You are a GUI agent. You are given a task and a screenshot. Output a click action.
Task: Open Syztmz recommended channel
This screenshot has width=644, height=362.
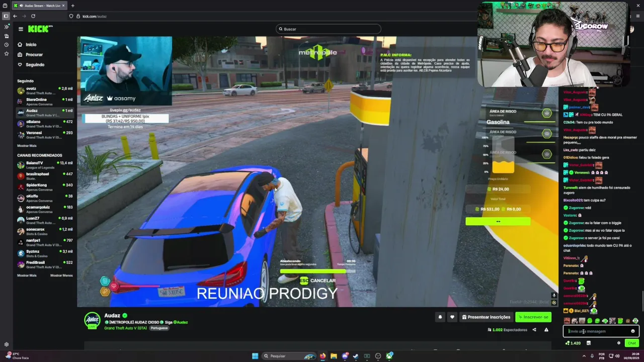(44, 253)
